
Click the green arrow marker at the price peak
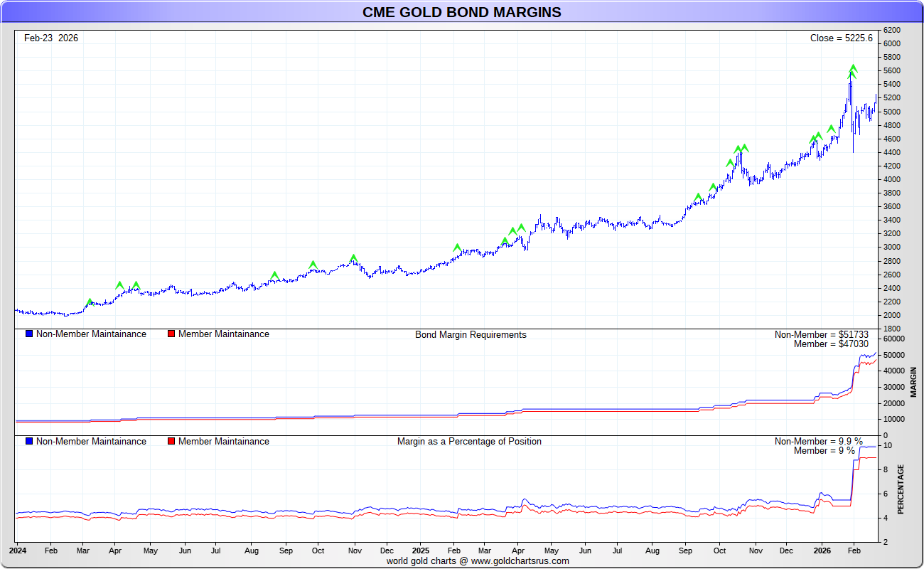click(852, 69)
